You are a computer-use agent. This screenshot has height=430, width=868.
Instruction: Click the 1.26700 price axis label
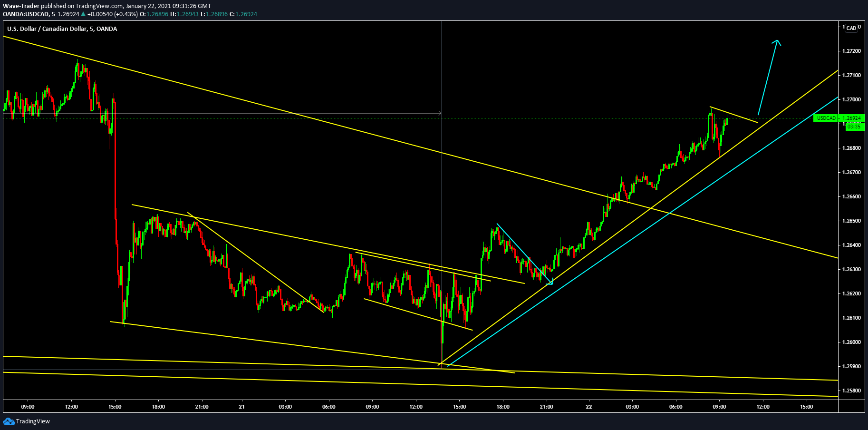tap(851, 172)
